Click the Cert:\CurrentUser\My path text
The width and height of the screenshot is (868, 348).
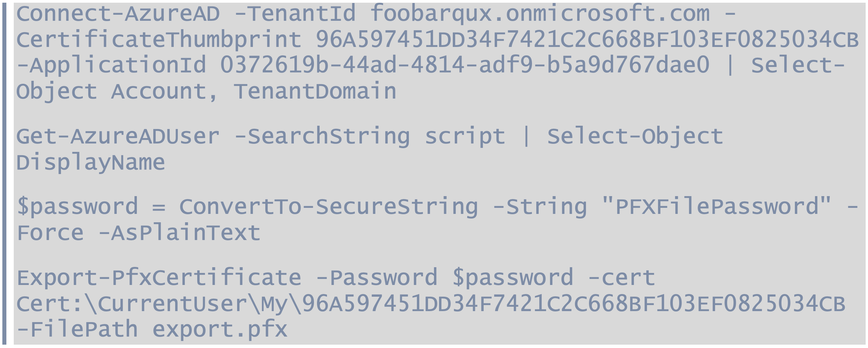click(152, 304)
